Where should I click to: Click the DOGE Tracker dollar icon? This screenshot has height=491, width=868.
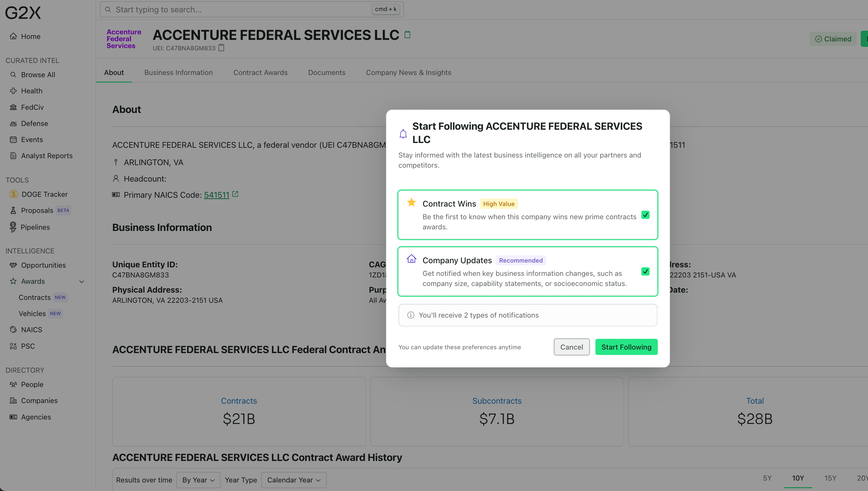coord(14,194)
